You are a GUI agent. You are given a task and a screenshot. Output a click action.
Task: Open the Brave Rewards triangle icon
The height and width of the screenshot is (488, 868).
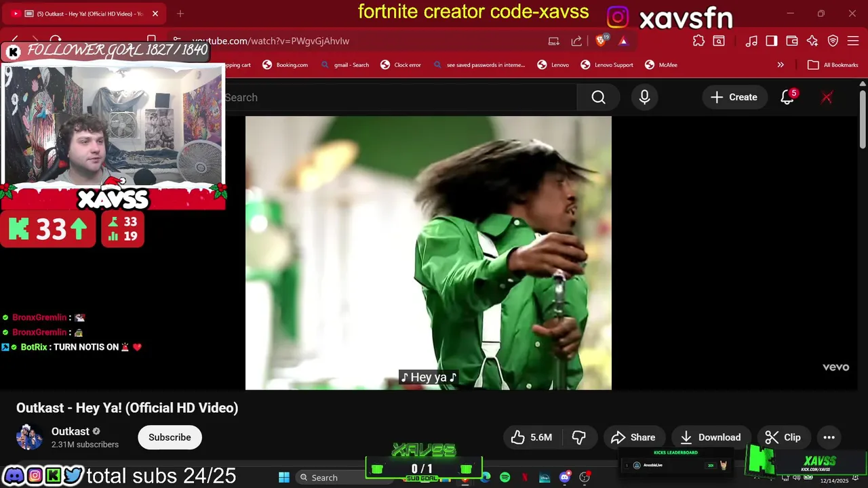623,41
